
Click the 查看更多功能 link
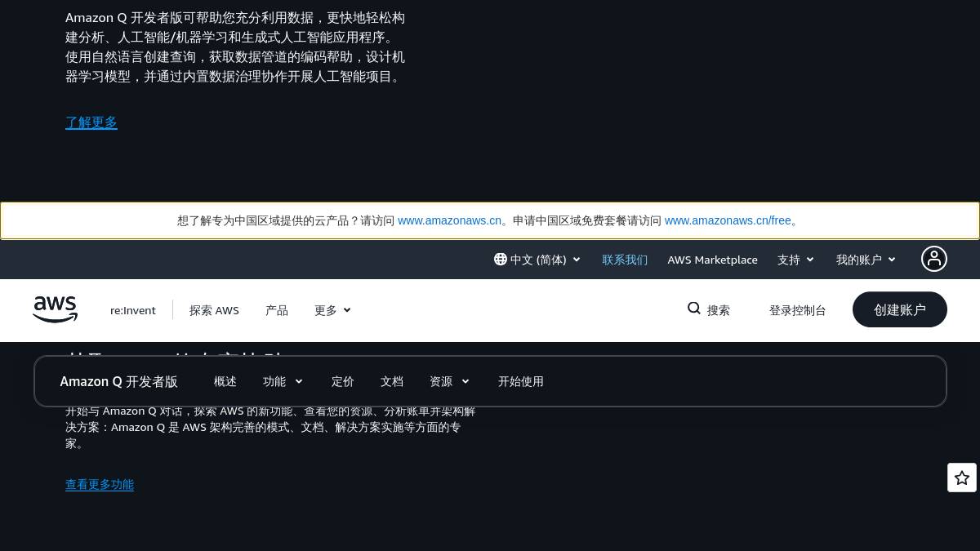click(x=100, y=485)
